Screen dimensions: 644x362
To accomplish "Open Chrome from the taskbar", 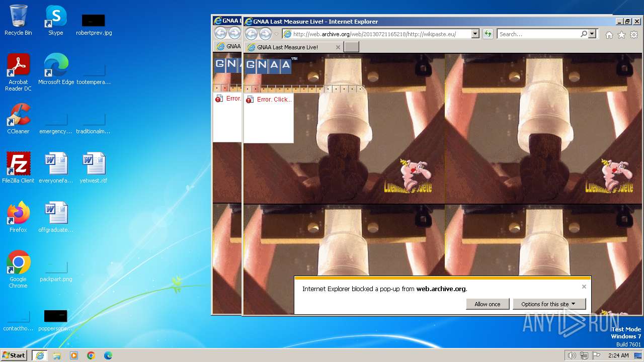I will 91,355.
